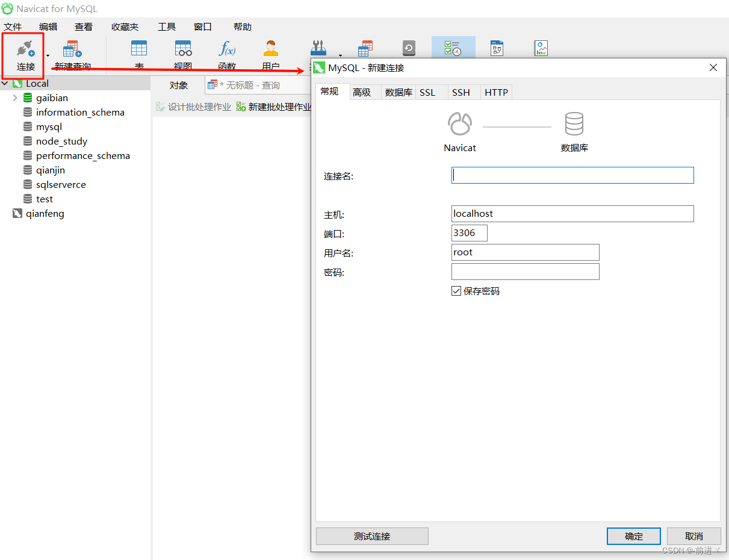This screenshot has height=560, width=729.
Task: Open the 帮助 menu
Action: [243, 26]
